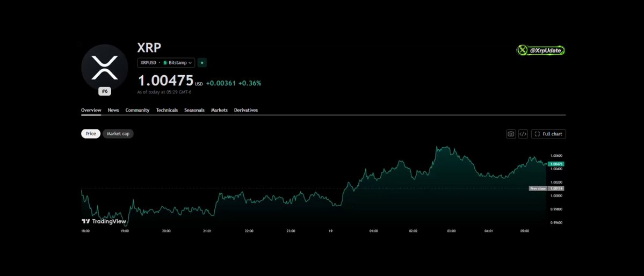Click the 05:00 time axis label
The height and width of the screenshot is (276, 644).
tap(524, 231)
